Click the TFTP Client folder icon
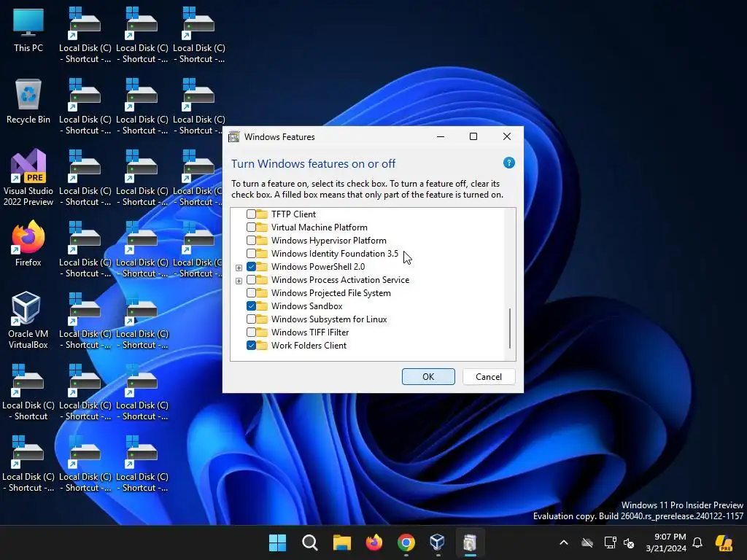This screenshot has height=560, width=747. tap(262, 214)
